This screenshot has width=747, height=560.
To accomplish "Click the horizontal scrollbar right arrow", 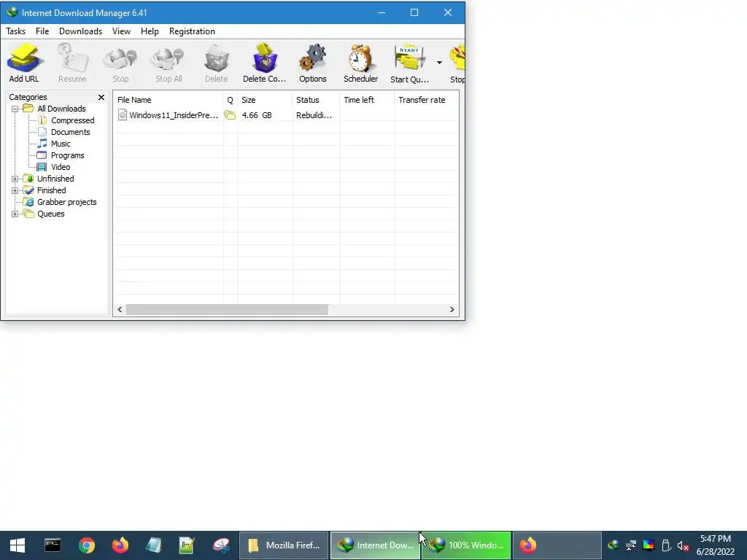I will pyautogui.click(x=452, y=309).
